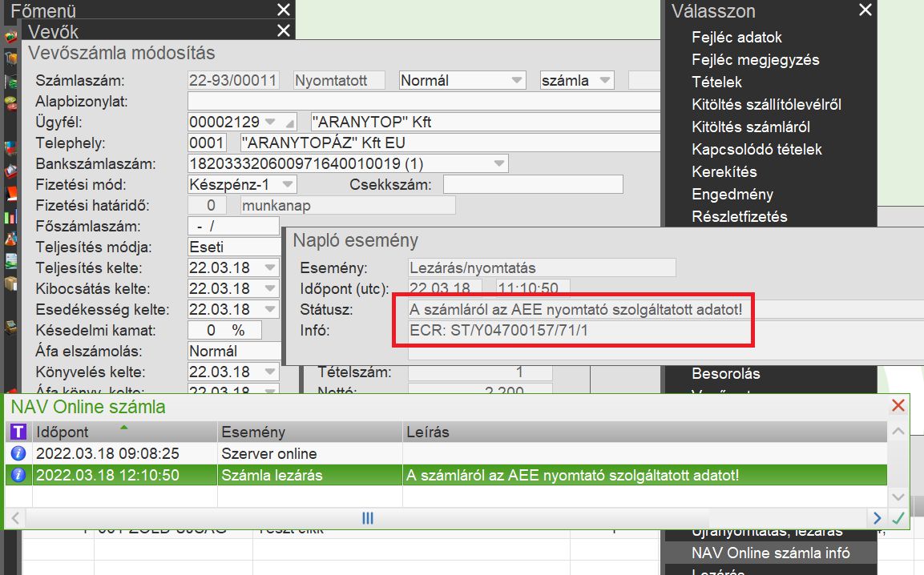Choose Kitöltés szállítólevélről menu item

coord(766,104)
